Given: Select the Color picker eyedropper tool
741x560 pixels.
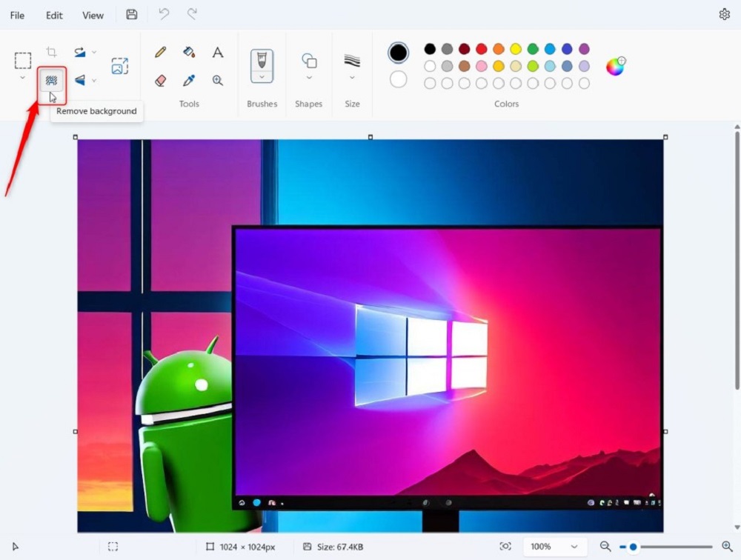Looking at the screenshot, I should point(189,80).
